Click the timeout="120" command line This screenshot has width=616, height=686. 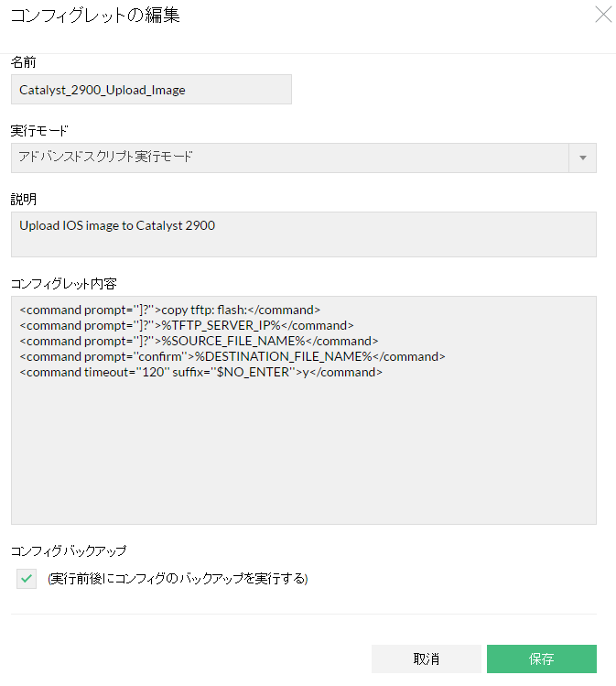point(200,373)
